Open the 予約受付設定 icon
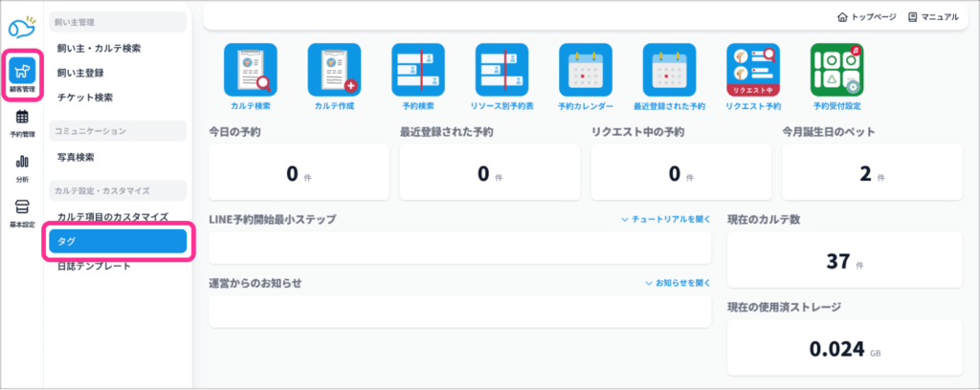Image resolution: width=980 pixels, height=390 pixels. (x=836, y=71)
